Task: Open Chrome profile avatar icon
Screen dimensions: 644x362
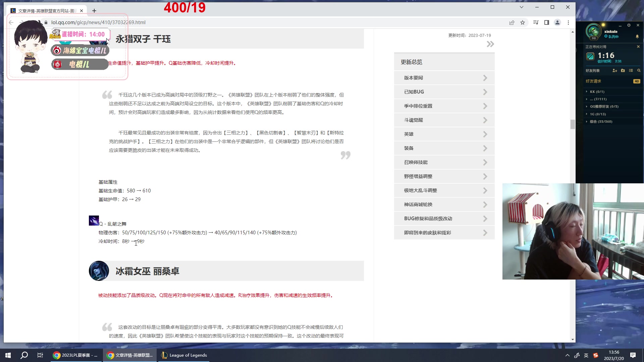Action: (x=557, y=22)
